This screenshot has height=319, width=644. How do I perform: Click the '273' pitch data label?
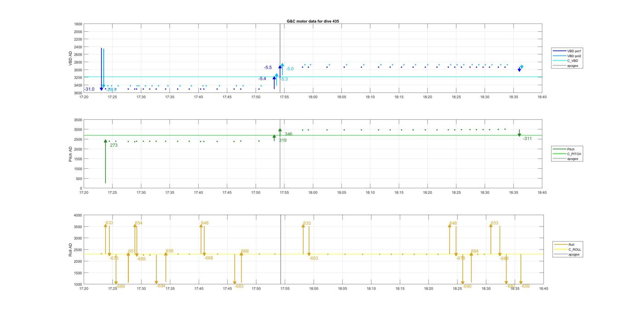pos(114,145)
